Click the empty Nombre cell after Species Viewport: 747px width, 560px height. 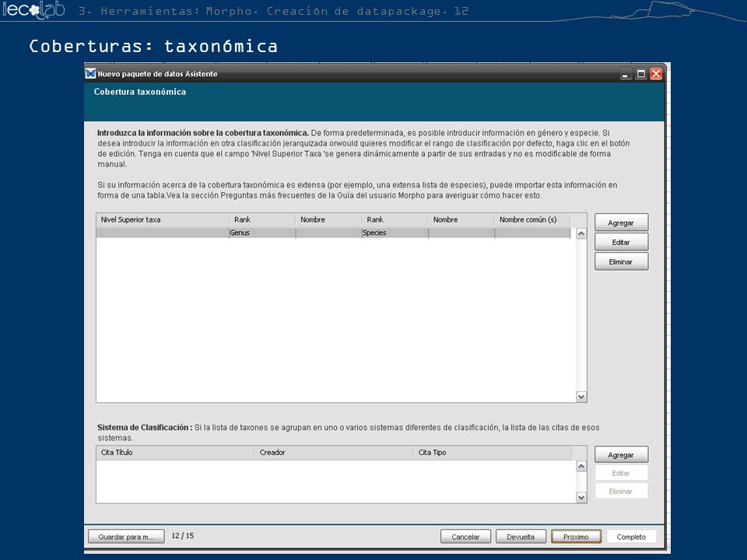pyautogui.click(x=461, y=233)
